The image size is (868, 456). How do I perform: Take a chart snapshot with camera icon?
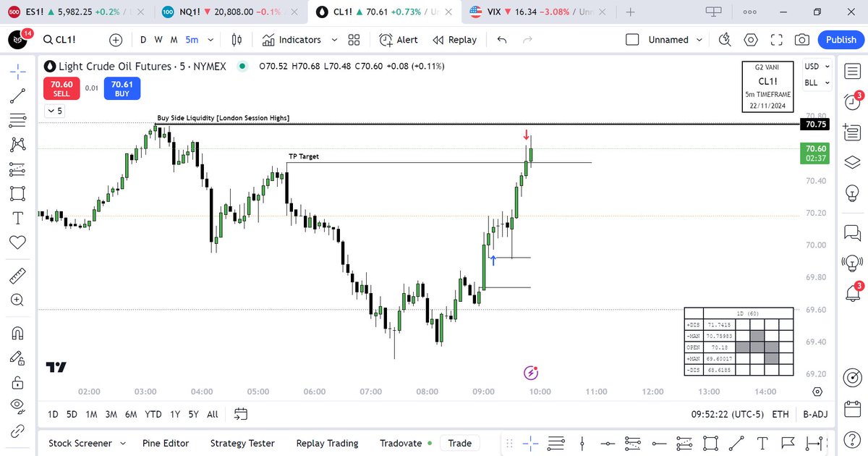[801, 40]
